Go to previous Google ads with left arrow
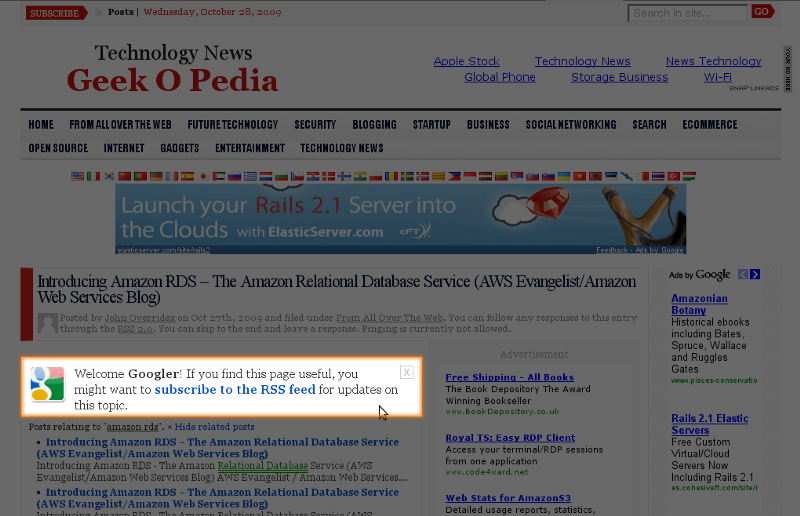The height and width of the screenshot is (516, 800). [x=743, y=274]
